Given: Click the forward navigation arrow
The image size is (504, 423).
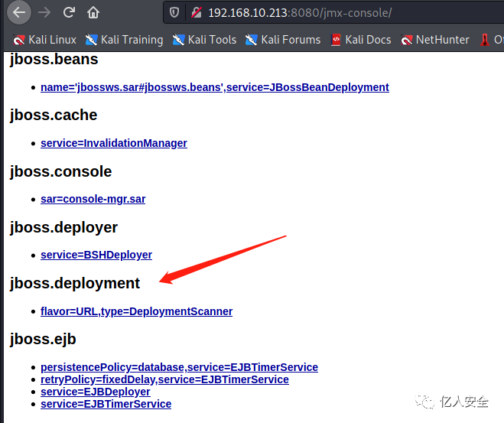Looking at the screenshot, I should [x=44, y=12].
